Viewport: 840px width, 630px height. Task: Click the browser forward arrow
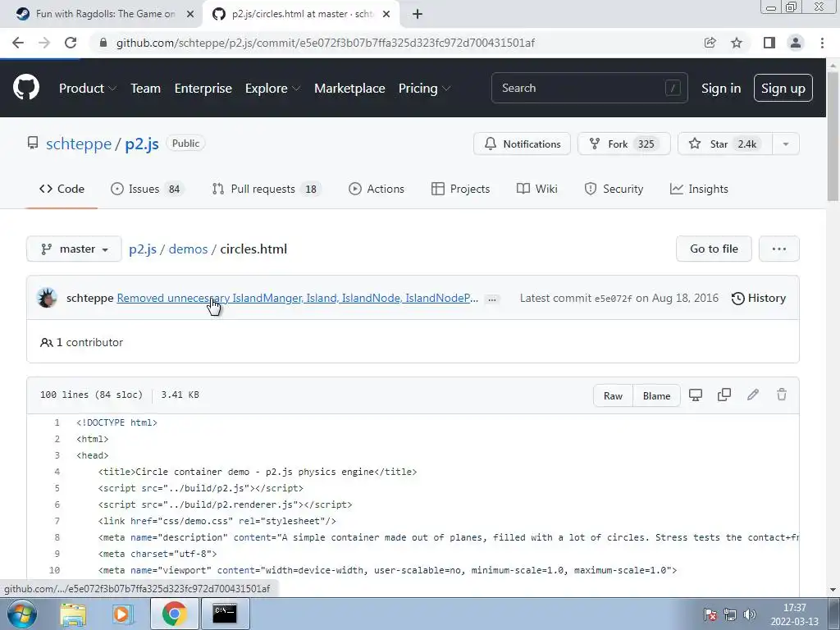[44, 43]
